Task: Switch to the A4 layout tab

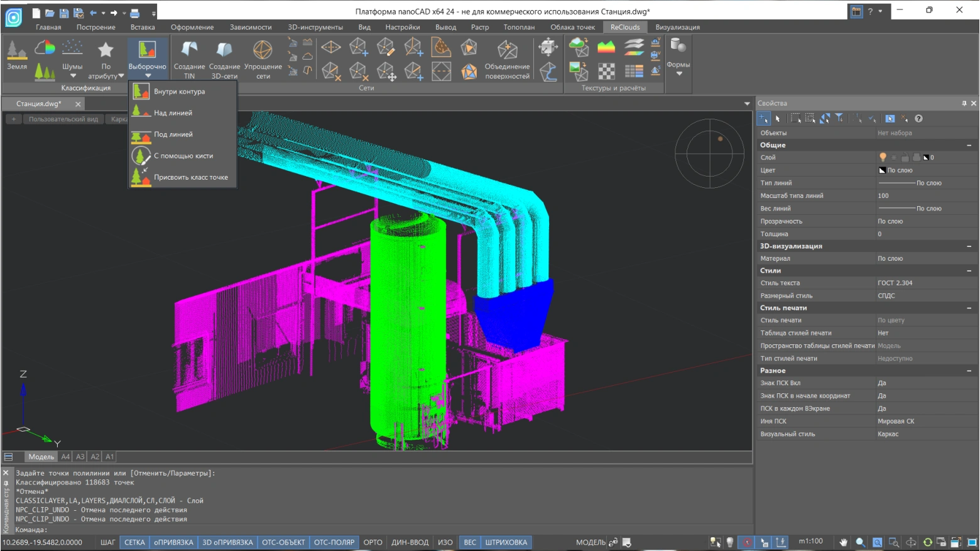Action: 65,457
